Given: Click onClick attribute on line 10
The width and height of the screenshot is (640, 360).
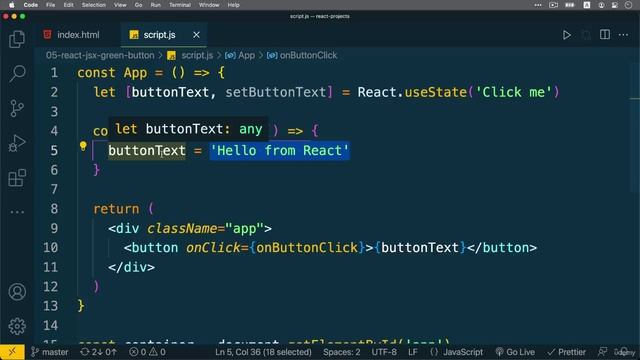Looking at the screenshot, I should 213,248.
